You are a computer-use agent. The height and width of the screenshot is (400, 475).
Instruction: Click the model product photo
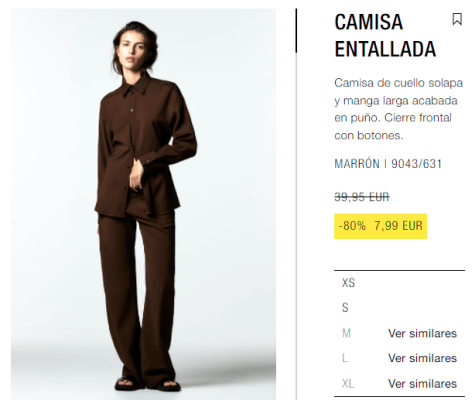[143, 204]
